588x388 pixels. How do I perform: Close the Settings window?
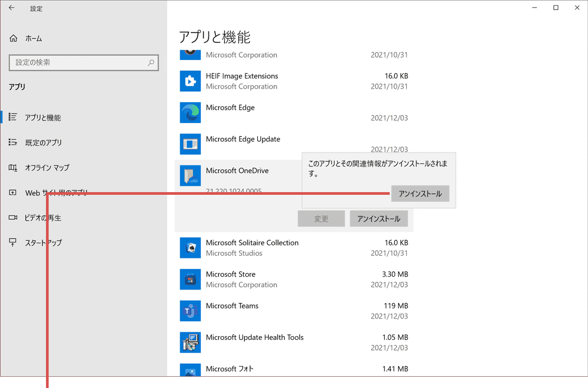click(577, 8)
